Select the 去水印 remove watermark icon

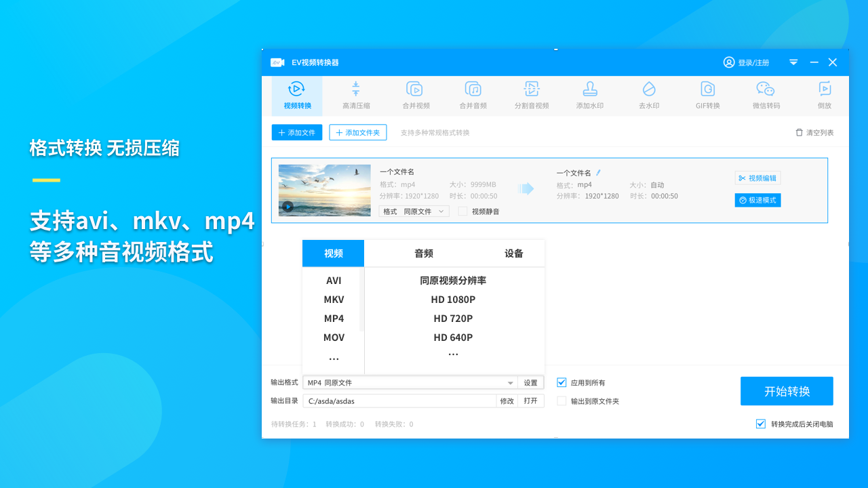(648, 95)
